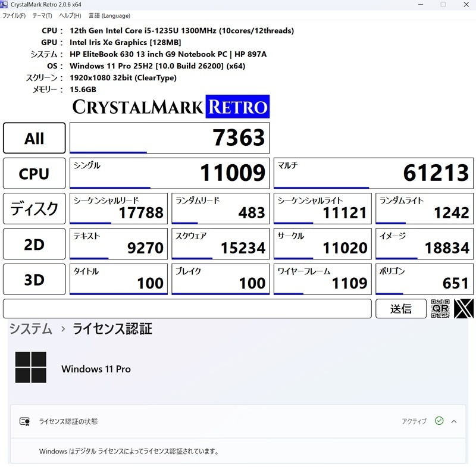Click the CPU info text i5-1235U

click(x=182, y=31)
